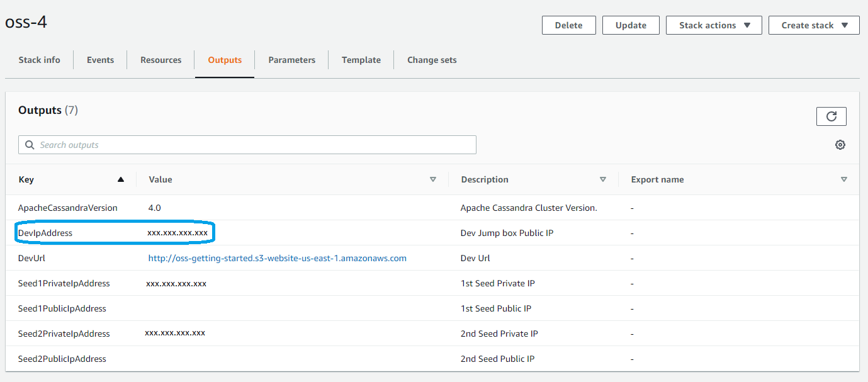868x382 pixels.
Task: Click the Value column header
Action: click(x=161, y=179)
